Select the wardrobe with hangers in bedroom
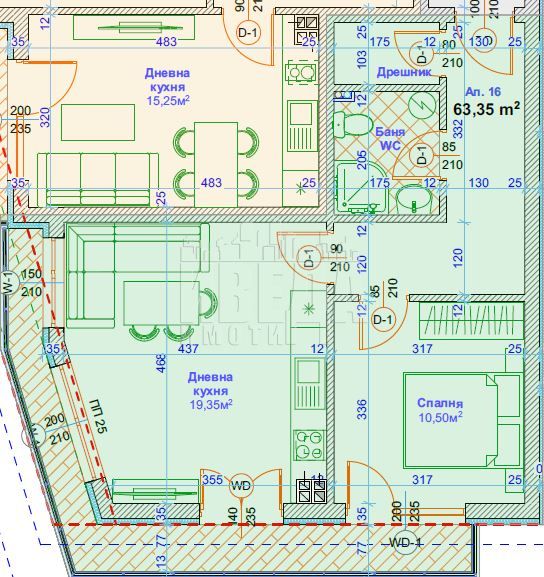The height and width of the screenshot is (577, 544). pos(471,320)
